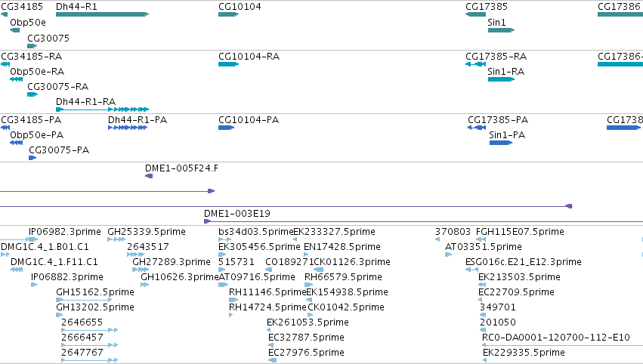Select the GH25339.5prime EST arrows

[116, 239]
